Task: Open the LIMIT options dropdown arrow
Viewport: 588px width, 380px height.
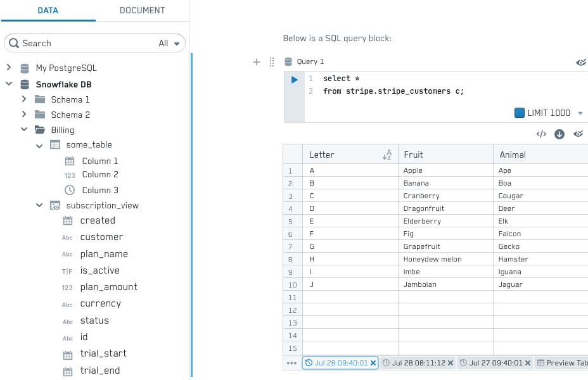Action: pos(580,113)
